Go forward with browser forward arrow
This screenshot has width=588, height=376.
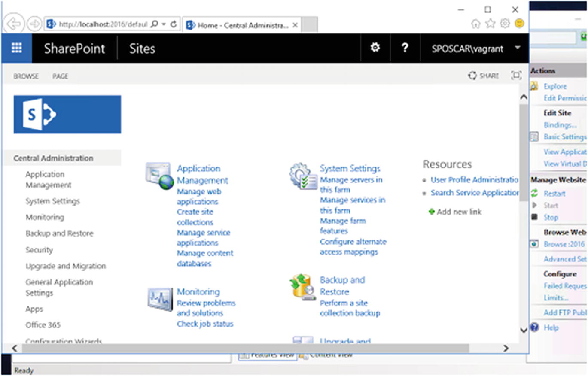[34, 24]
